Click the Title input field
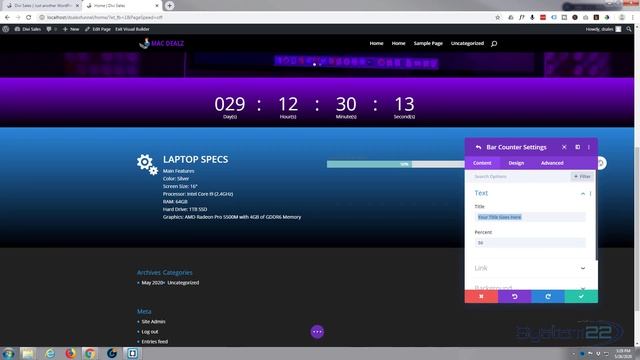This screenshot has width=640, height=360. 530,217
